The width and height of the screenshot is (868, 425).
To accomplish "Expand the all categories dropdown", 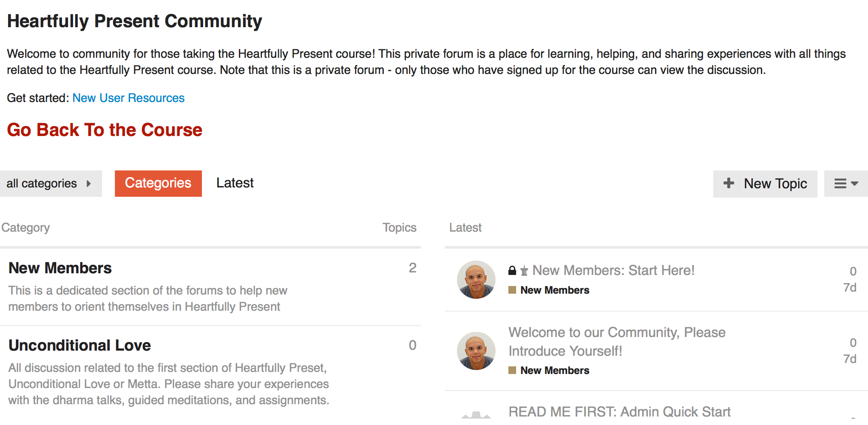I will pyautogui.click(x=51, y=184).
